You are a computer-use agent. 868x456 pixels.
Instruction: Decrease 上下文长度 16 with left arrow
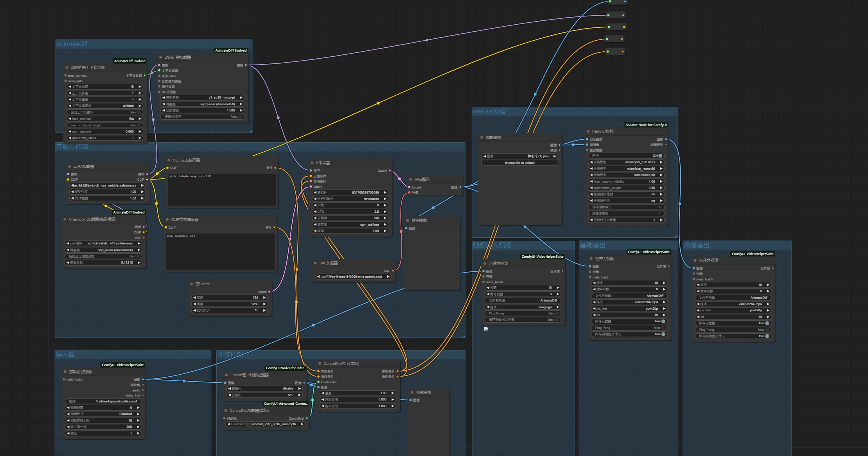click(70, 87)
